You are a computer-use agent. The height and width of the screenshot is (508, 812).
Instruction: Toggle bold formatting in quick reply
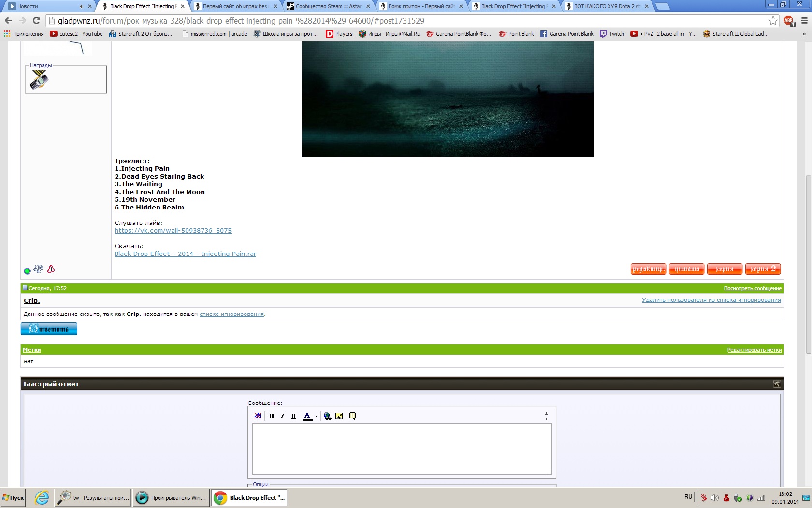click(x=272, y=416)
